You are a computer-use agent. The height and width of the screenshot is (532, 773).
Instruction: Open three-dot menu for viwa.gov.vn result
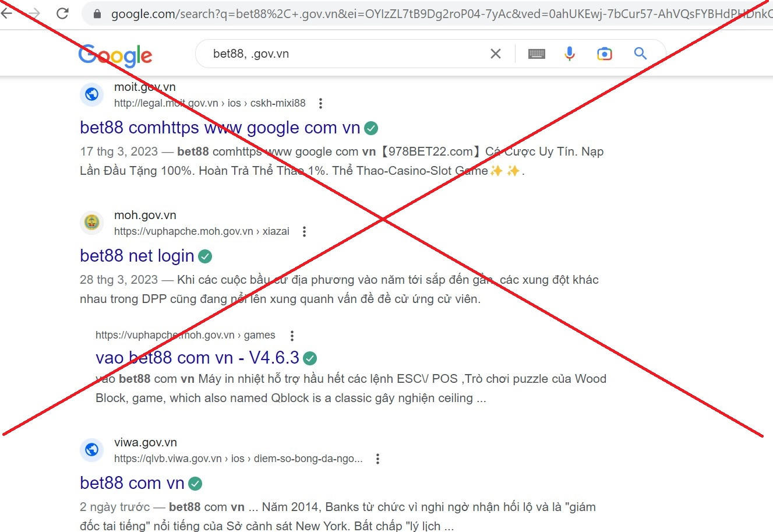click(x=377, y=459)
